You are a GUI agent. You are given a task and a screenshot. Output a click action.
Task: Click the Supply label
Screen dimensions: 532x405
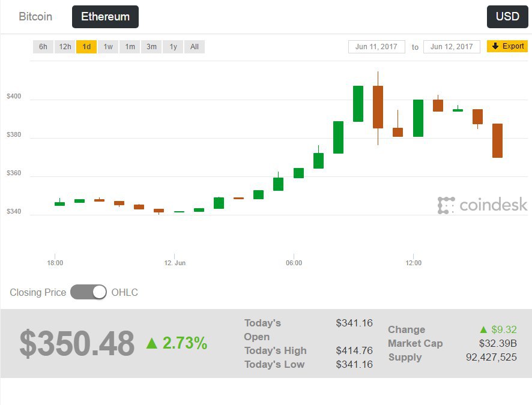[x=405, y=357]
